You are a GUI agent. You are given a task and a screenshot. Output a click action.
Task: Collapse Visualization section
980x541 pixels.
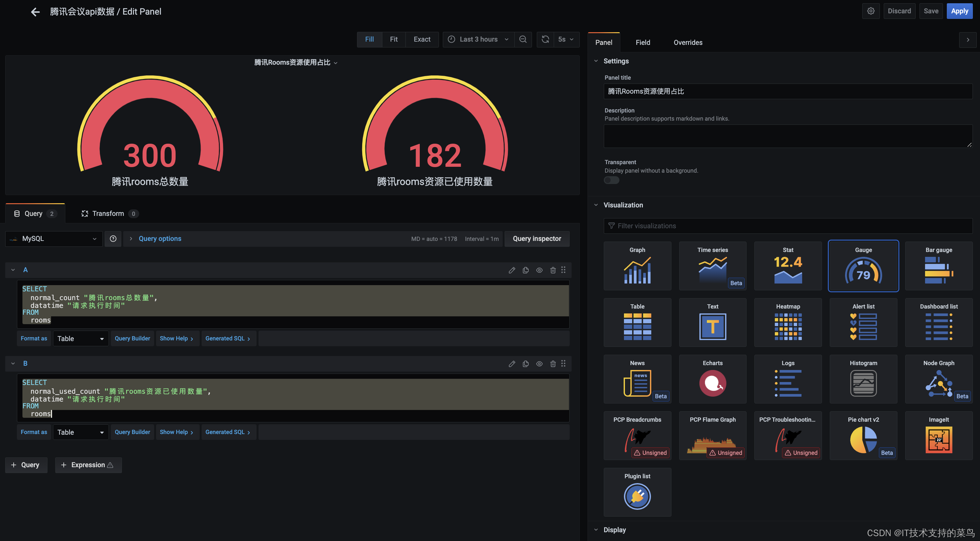coord(596,205)
